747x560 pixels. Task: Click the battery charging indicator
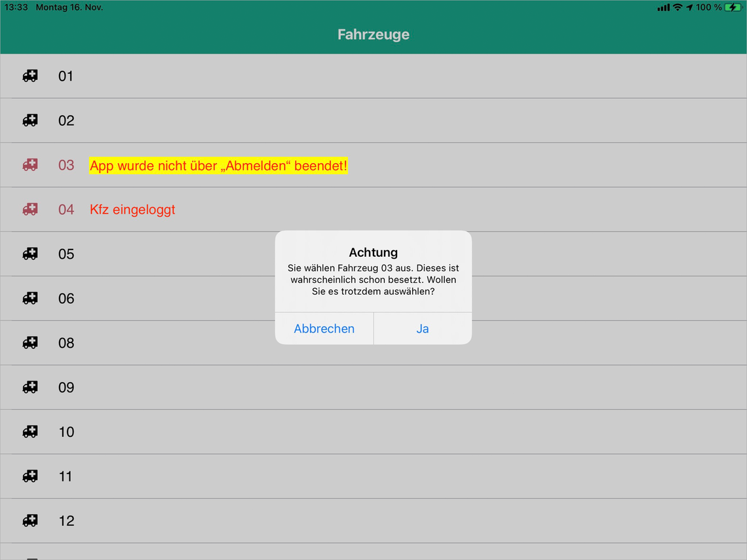pyautogui.click(x=732, y=7)
